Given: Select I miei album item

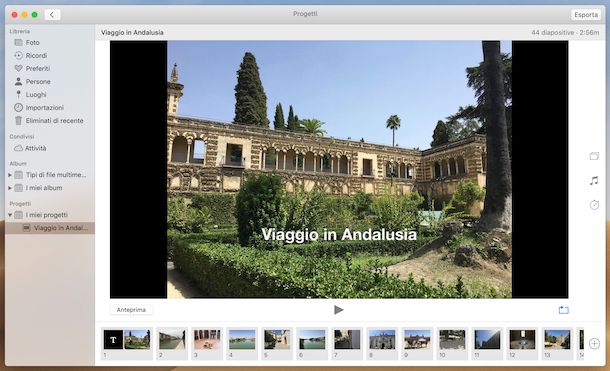Looking at the screenshot, I should pos(44,188).
